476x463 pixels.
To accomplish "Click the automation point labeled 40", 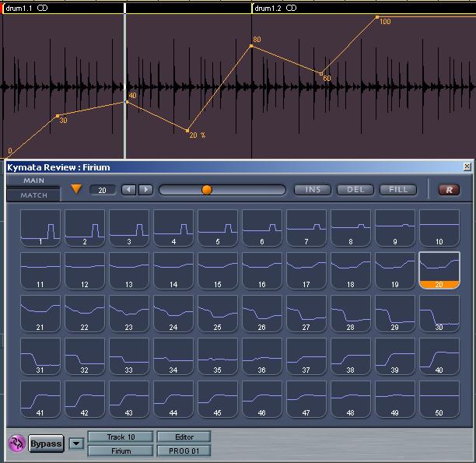I will point(127,102).
